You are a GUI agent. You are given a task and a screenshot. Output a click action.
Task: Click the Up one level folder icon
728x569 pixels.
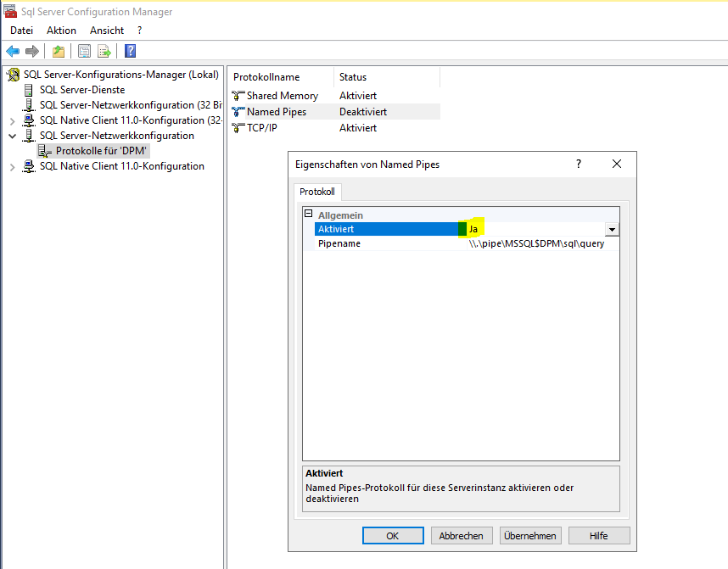tap(59, 51)
